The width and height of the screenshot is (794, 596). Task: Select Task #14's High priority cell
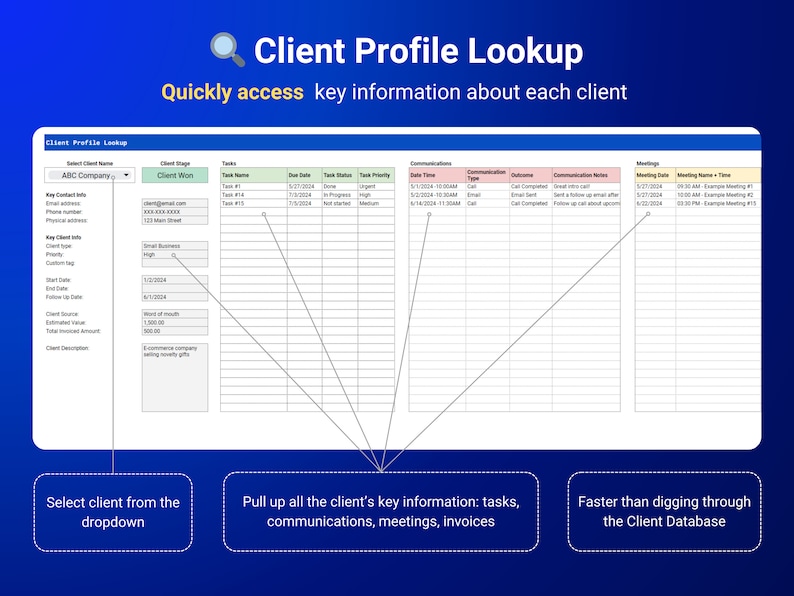[x=376, y=195]
